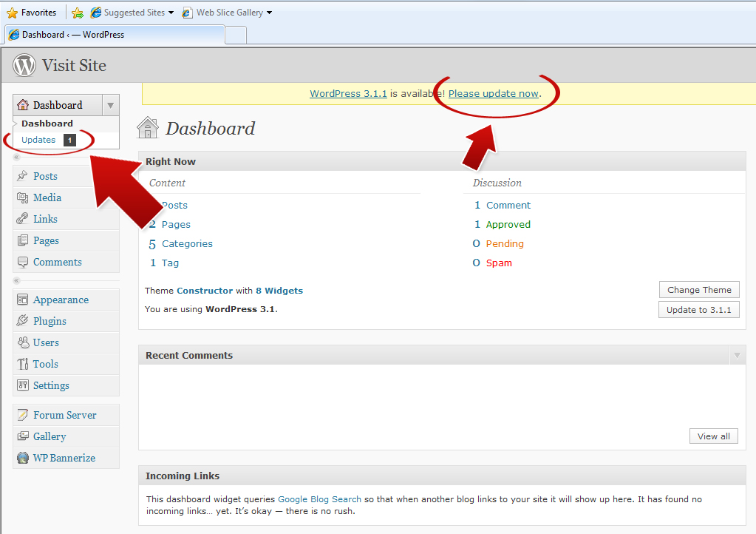
Task: Go to the Links menu
Action: (45, 218)
